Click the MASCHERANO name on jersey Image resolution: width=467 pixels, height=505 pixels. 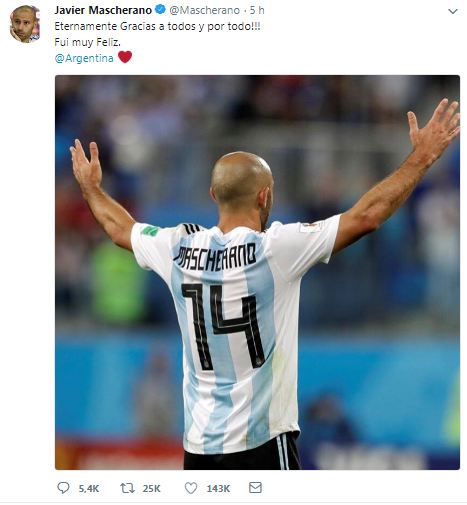click(x=215, y=257)
